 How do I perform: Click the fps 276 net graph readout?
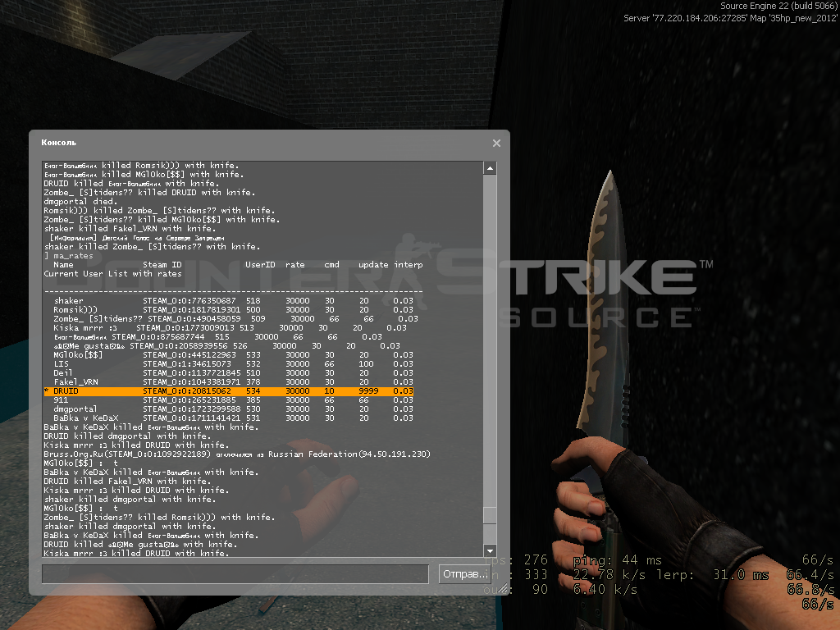(x=516, y=560)
